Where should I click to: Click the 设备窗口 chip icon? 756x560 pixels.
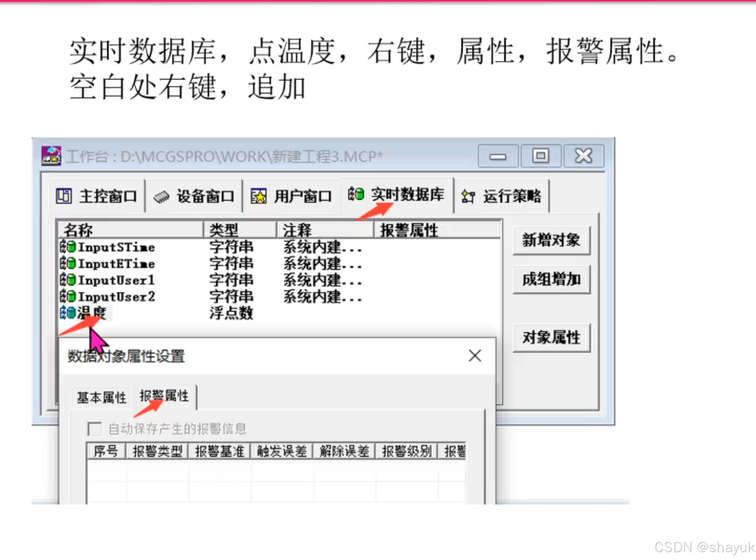tap(161, 196)
